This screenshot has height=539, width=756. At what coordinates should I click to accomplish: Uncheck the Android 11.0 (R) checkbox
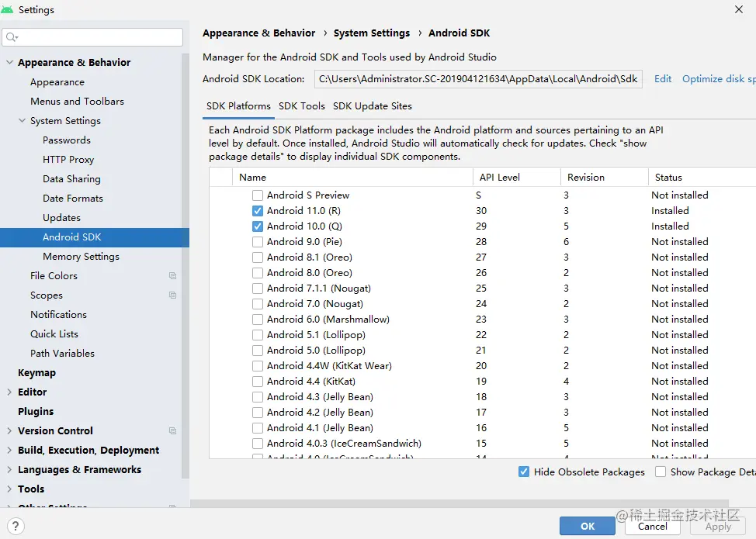coord(258,210)
